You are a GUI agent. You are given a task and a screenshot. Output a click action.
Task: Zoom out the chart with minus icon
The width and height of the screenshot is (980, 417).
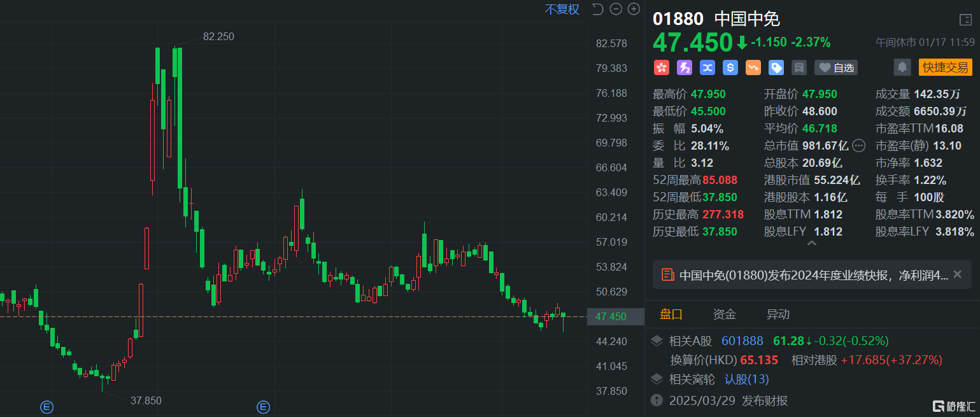(x=616, y=9)
